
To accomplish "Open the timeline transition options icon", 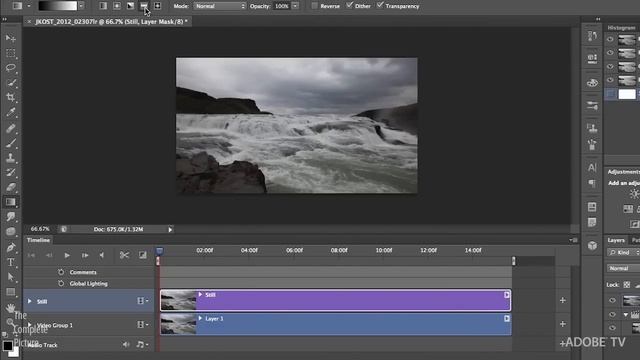I will (x=142, y=255).
